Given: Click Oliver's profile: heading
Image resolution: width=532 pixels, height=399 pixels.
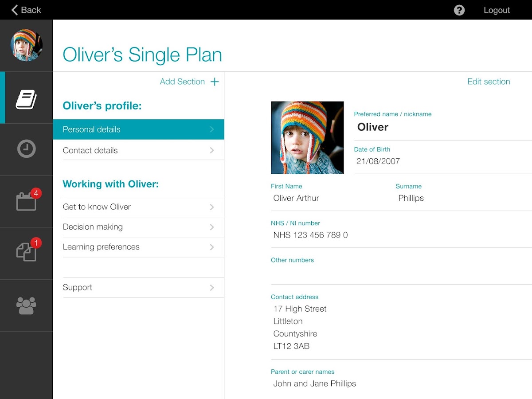Looking at the screenshot, I should [x=102, y=106].
